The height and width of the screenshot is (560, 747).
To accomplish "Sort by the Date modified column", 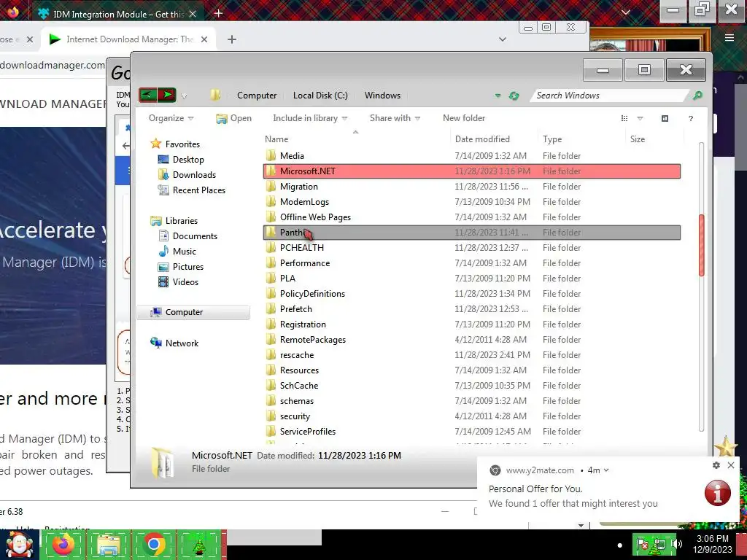I will [482, 139].
